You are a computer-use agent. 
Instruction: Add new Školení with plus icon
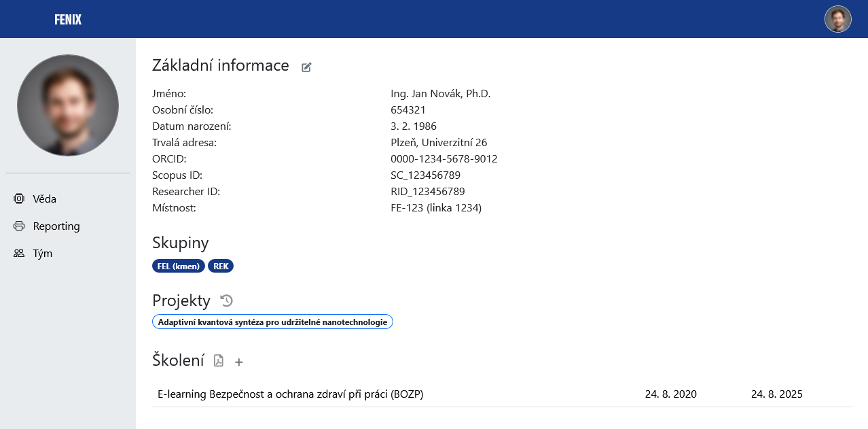[239, 362]
